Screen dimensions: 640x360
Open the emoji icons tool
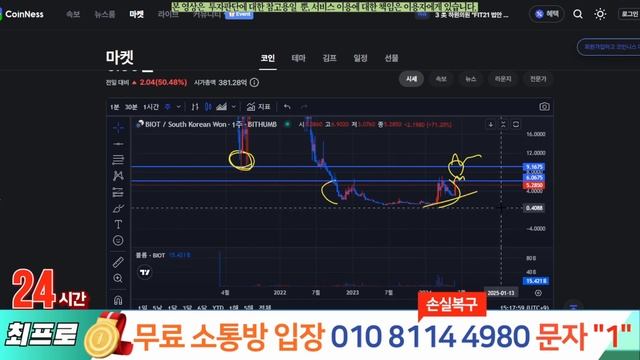(118, 241)
